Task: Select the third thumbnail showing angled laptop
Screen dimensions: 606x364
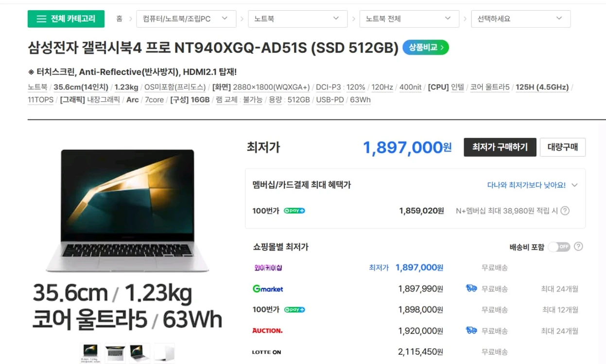Action: (x=139, y=353)
